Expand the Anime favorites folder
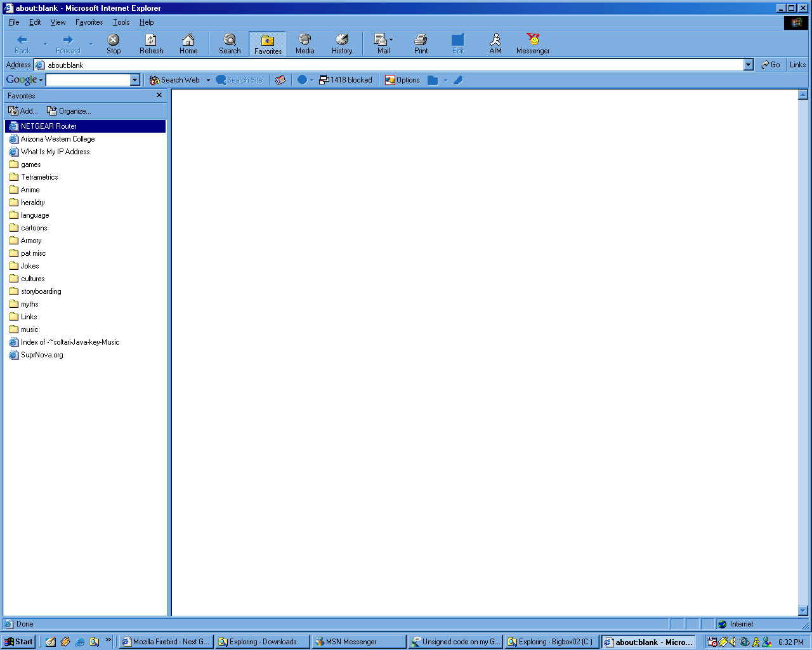The image size is (812, 650). (x=85, y=190)
